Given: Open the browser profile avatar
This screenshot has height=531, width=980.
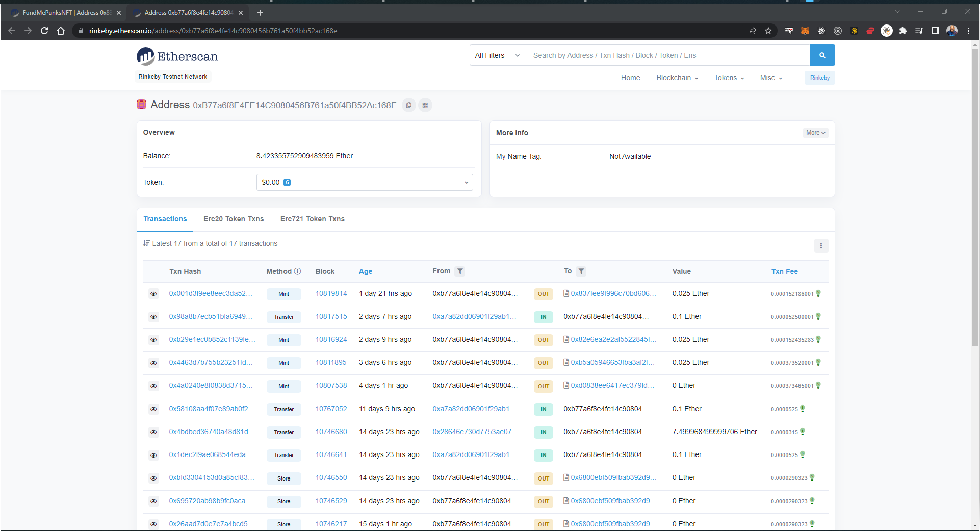Looking at the screenshot, I should [x=952, y=31].
